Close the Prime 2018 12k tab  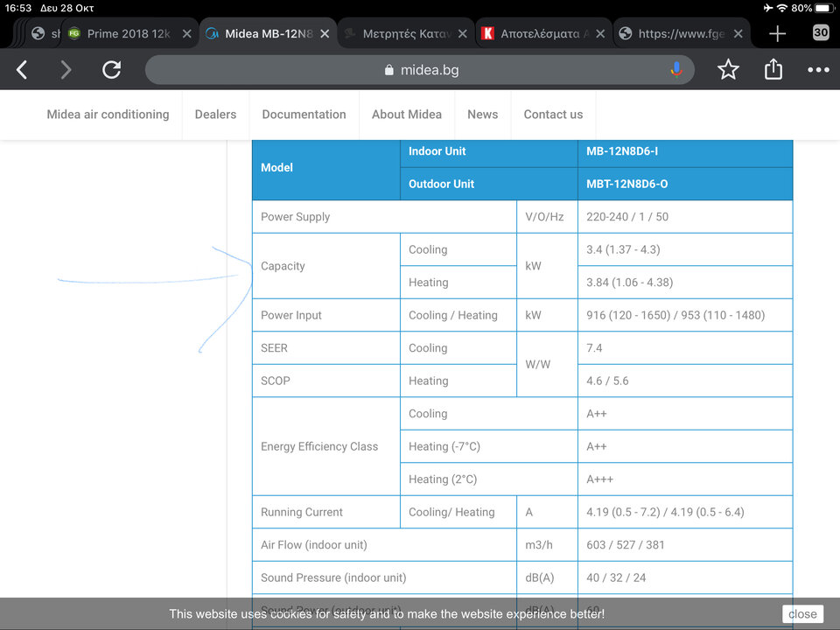186,34
